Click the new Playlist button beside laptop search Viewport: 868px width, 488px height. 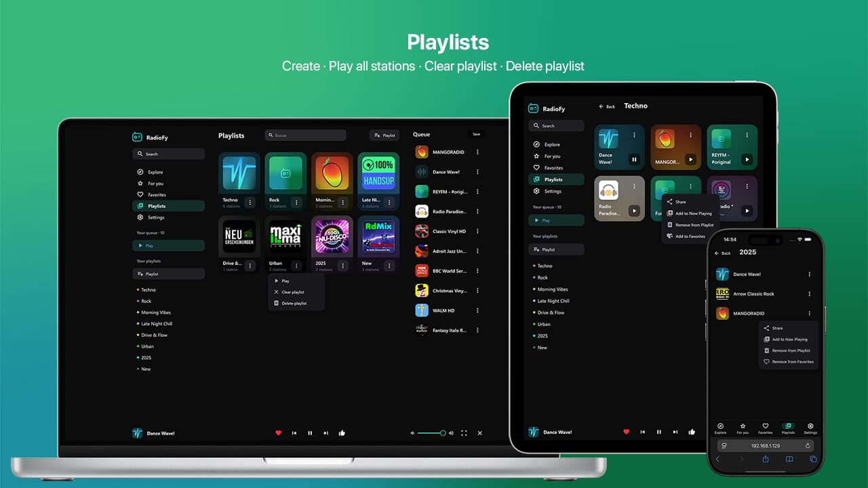[x=384, y=136]
